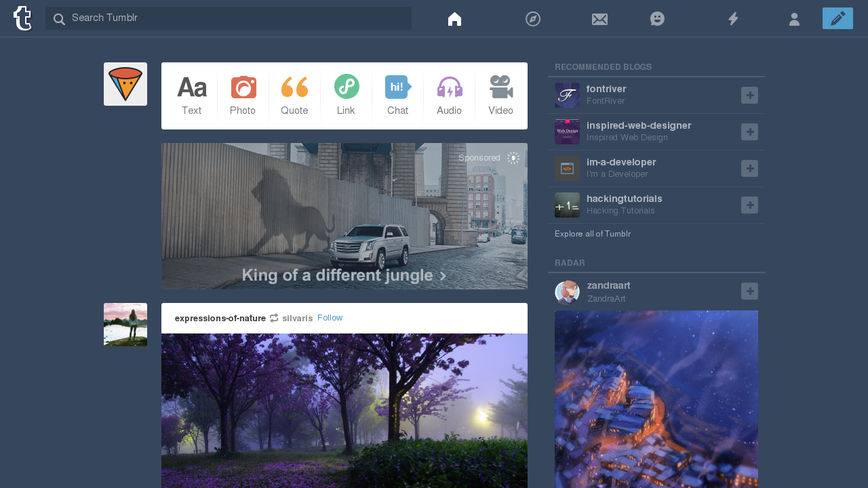
Task: Create a new Photo post
Action: [243, 96]
